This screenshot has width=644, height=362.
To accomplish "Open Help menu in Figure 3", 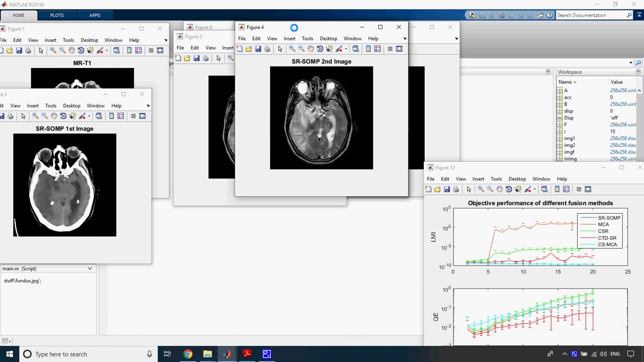I will [116, 106].
